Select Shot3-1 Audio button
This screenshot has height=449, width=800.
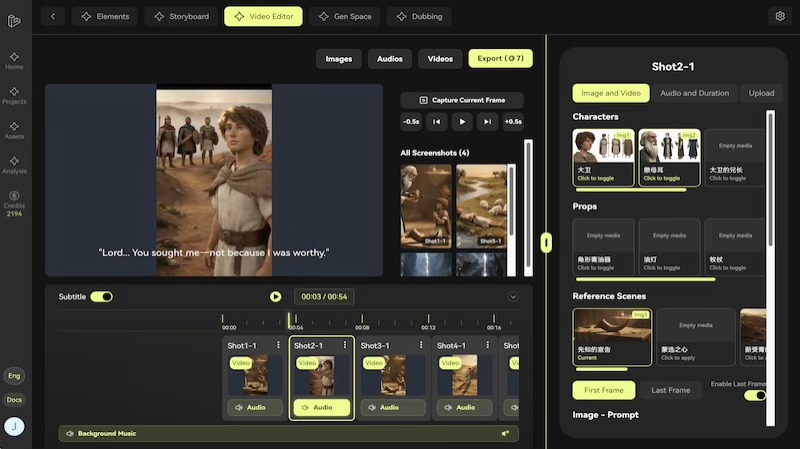point(393,407)
